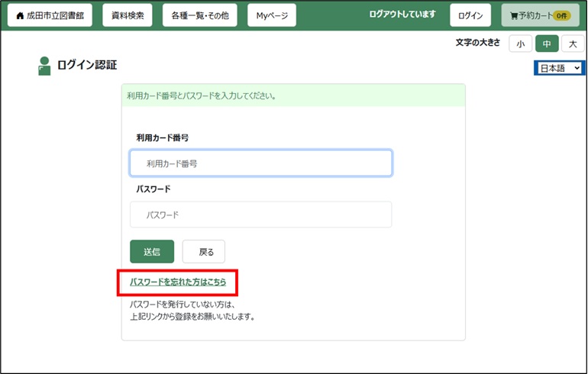Viewport: 588px width, 374px height.
Task: Open the 資料検索 menu
Action: tap(126, 15)
